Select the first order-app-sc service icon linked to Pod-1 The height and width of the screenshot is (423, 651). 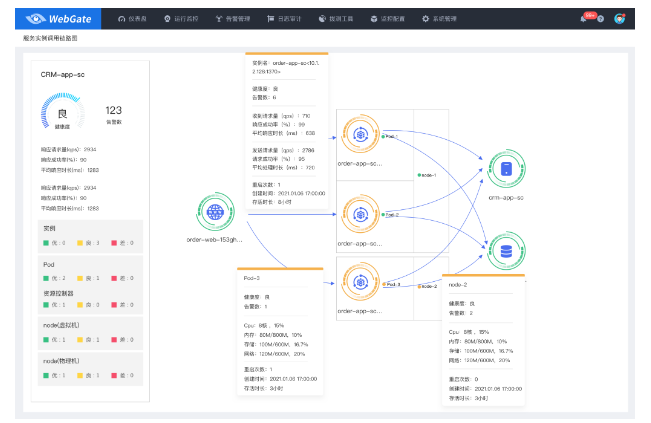point(360,134)
